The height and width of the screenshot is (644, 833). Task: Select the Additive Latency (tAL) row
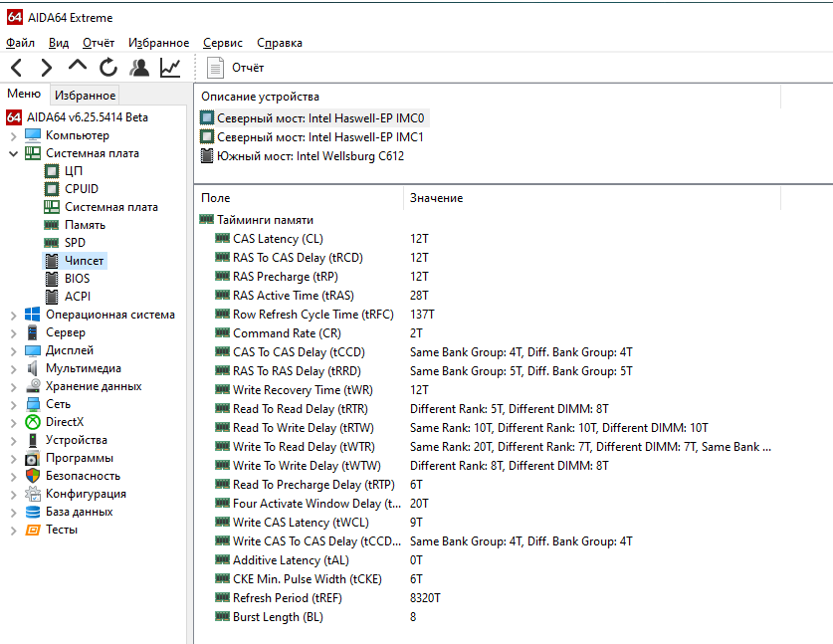[x=486, y=560]
